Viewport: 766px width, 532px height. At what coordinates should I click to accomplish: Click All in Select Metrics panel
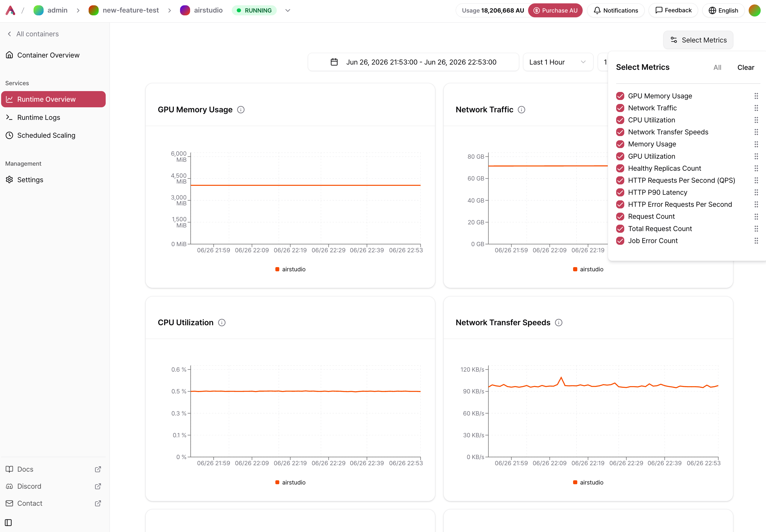tap(717, 67)
